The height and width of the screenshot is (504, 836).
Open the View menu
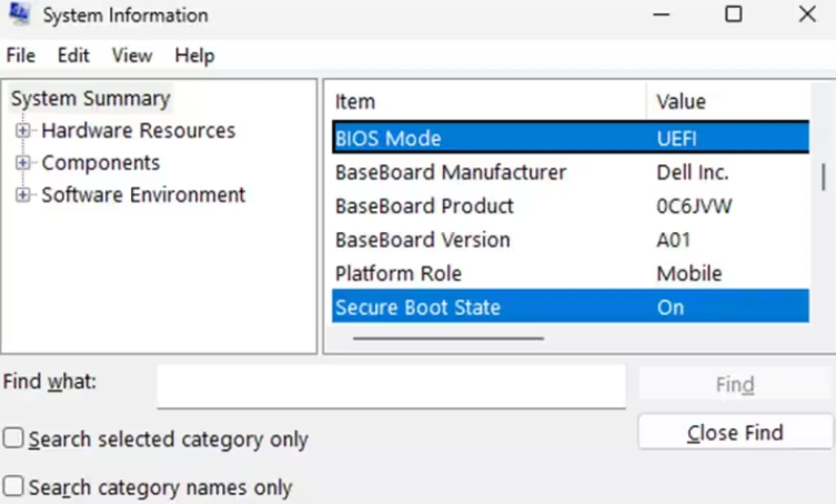(x=131, y=55)
